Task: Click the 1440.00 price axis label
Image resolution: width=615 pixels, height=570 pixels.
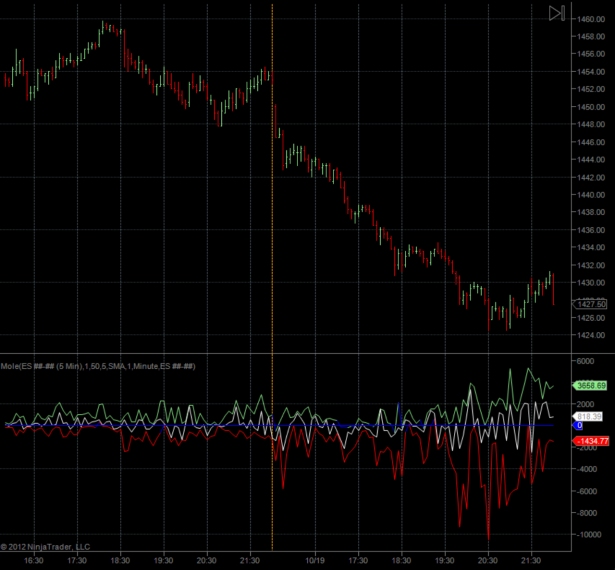Action: tap(589, 195)
